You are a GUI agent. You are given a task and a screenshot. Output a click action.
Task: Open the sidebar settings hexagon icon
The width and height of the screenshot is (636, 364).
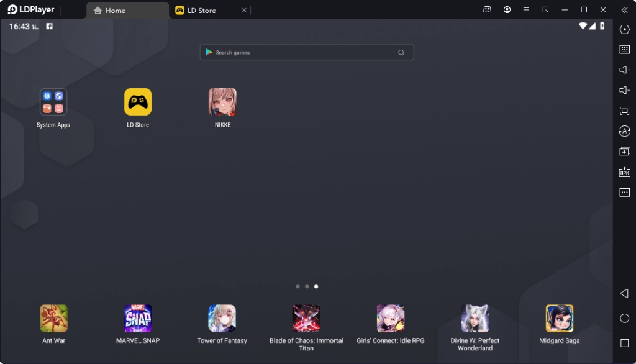(625, 29)
